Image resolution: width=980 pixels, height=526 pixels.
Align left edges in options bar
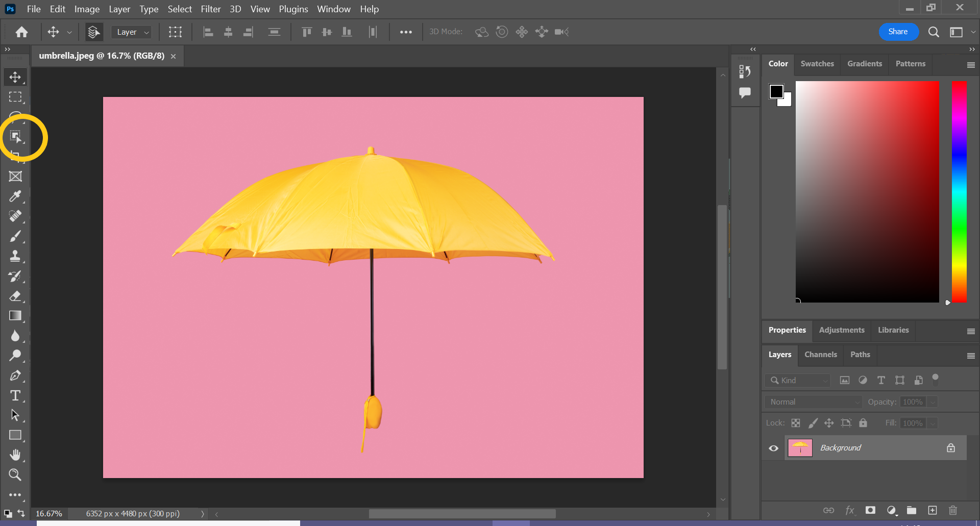[x=208, y=32]
